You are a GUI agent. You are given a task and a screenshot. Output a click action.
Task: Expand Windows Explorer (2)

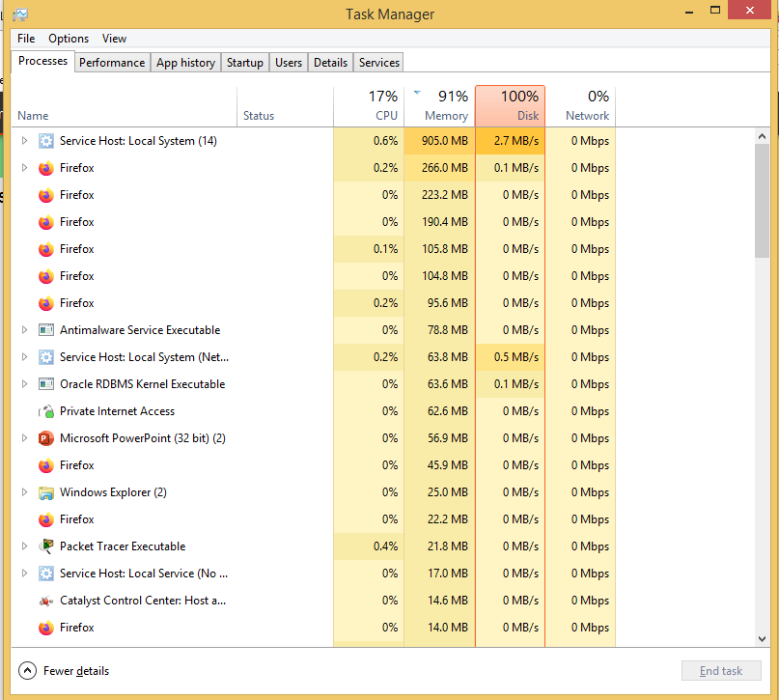[24, 492]
